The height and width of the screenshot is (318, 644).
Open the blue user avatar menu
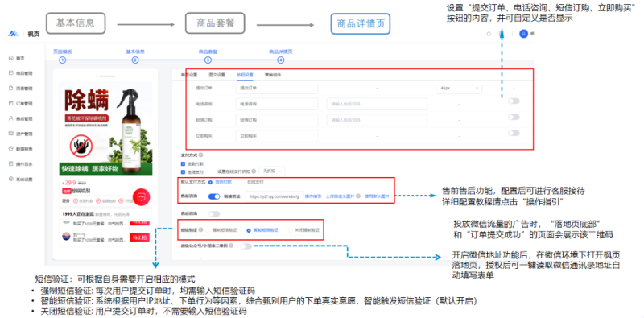[x=524, y=34]
